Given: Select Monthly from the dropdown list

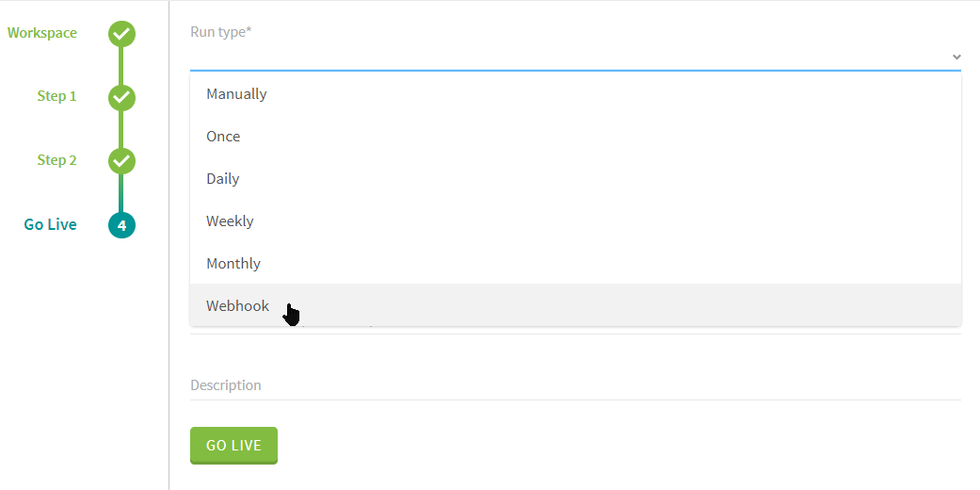Looking at the screenshot, I should [233, 264].
